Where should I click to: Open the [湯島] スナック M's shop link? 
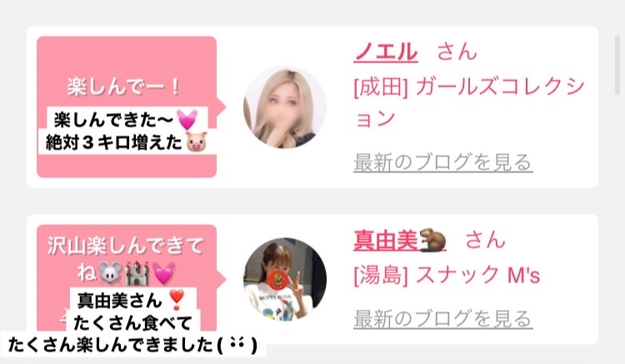(447, 275)
